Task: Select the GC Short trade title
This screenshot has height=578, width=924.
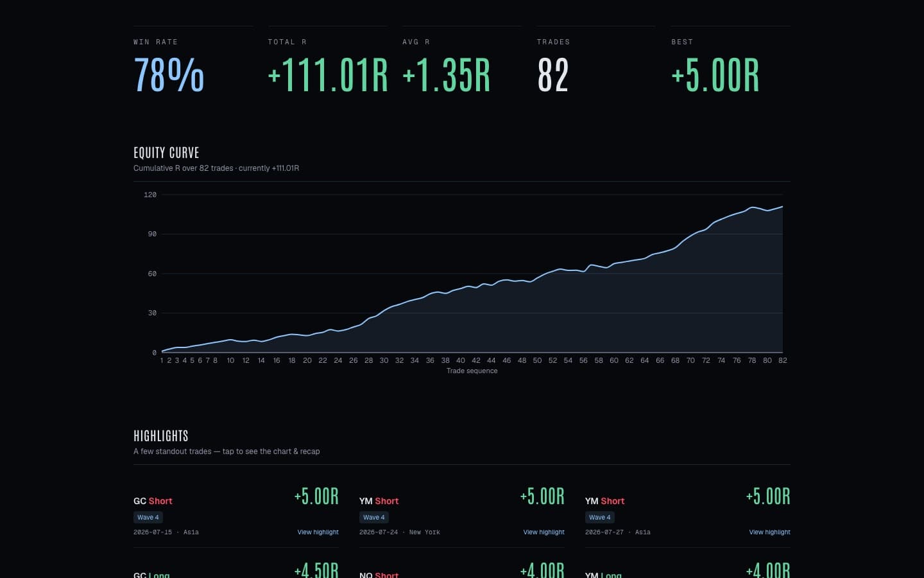Action: (x=153, y=501)
